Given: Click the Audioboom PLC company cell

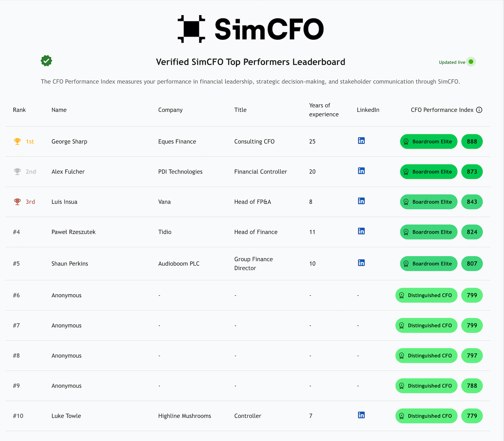Looking at the screenshot, I should (179, 264).
